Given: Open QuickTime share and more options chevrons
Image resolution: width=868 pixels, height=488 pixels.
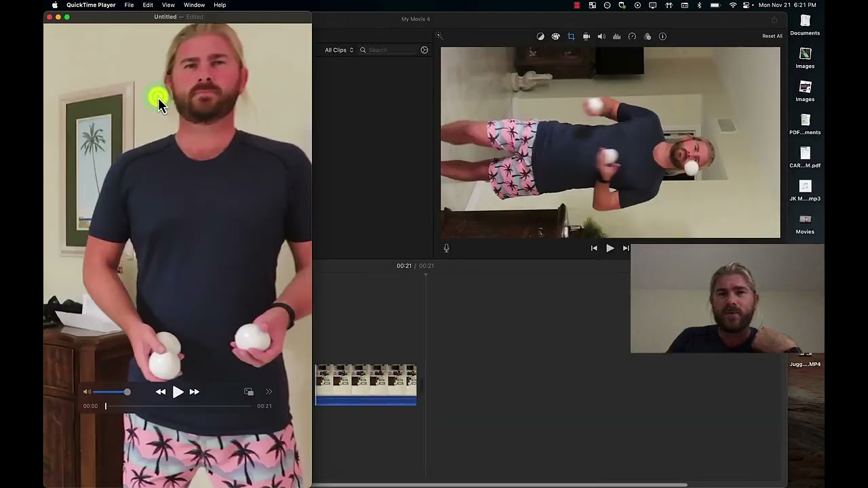Looking at the screenshot, I should click(x=269, y=392).
